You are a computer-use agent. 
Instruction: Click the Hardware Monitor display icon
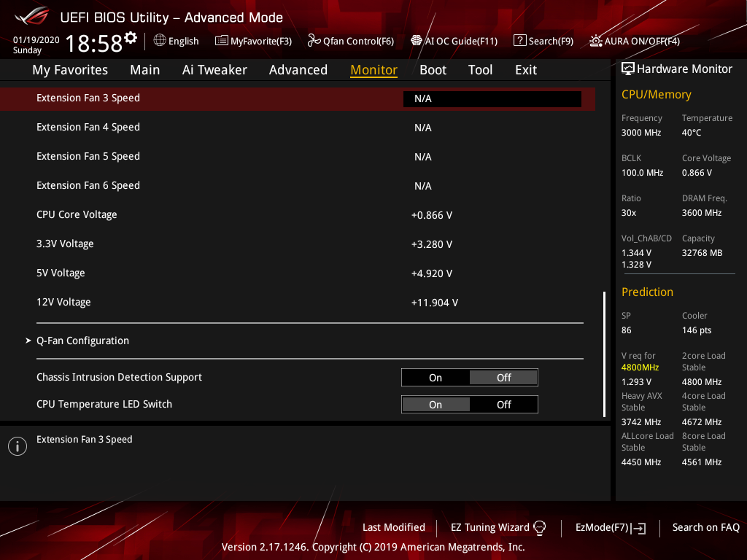(x=628, y=69)
